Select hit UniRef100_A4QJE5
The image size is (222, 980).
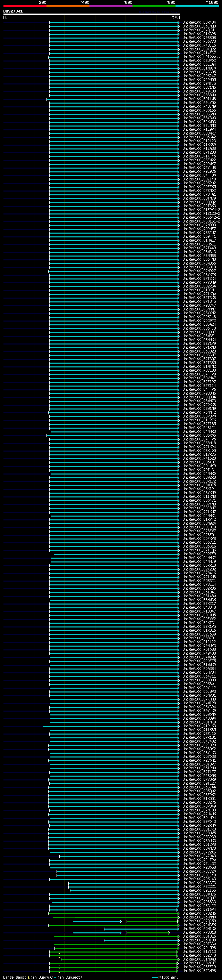click(x=199, y=45)
